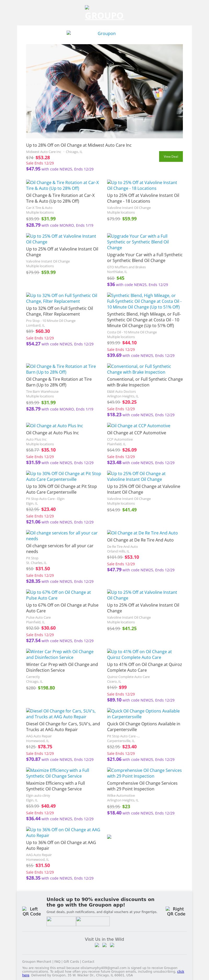Click the Groupon image above the hero photo
Viewport: 209px width, 980px height.
[x=104, y=33]
